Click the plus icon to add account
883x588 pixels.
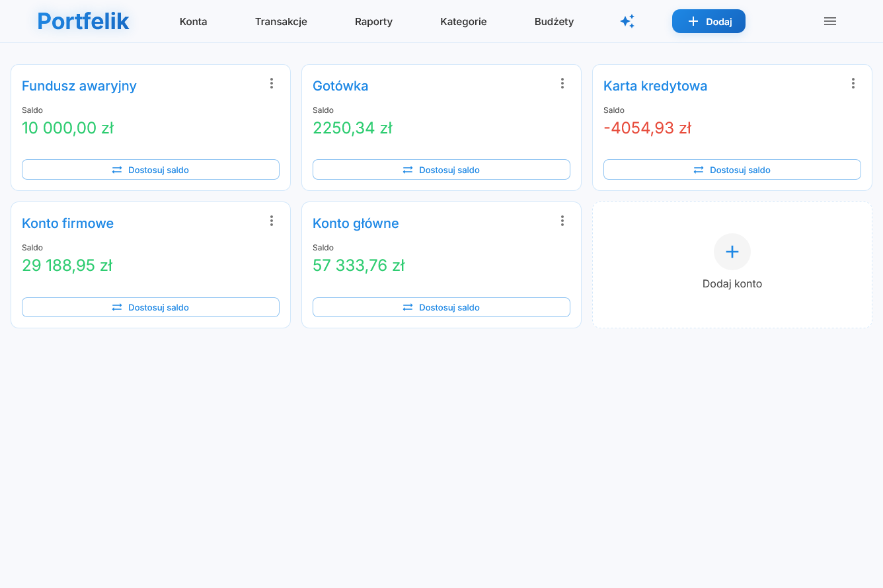[x=732, y=252]
